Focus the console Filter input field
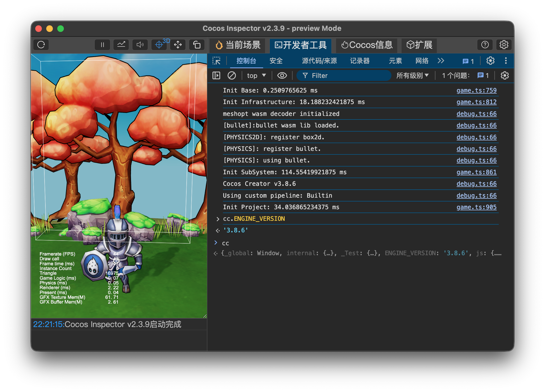The height and width of the screenshot is (392, 545). 344,75
